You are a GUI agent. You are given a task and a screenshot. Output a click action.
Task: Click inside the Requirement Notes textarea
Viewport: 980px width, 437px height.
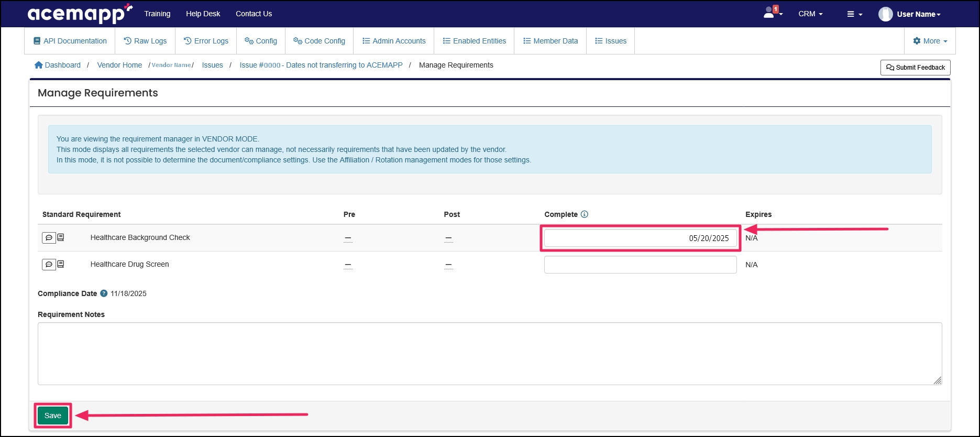point(490,354)
